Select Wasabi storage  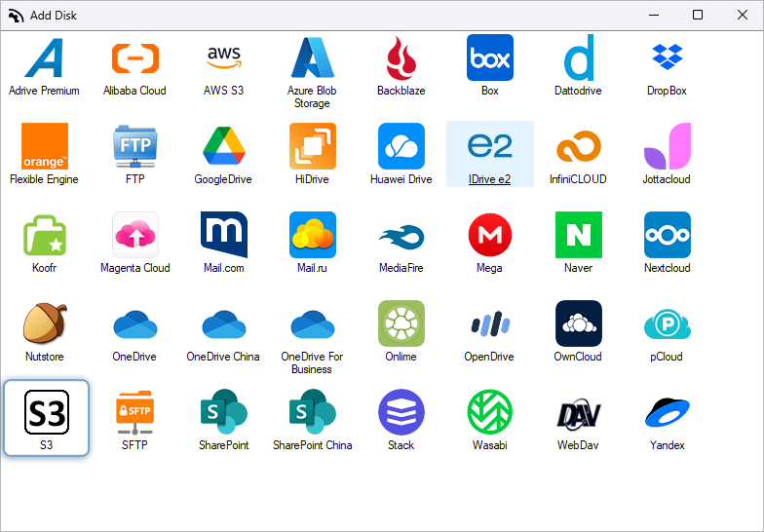point(489,412)
